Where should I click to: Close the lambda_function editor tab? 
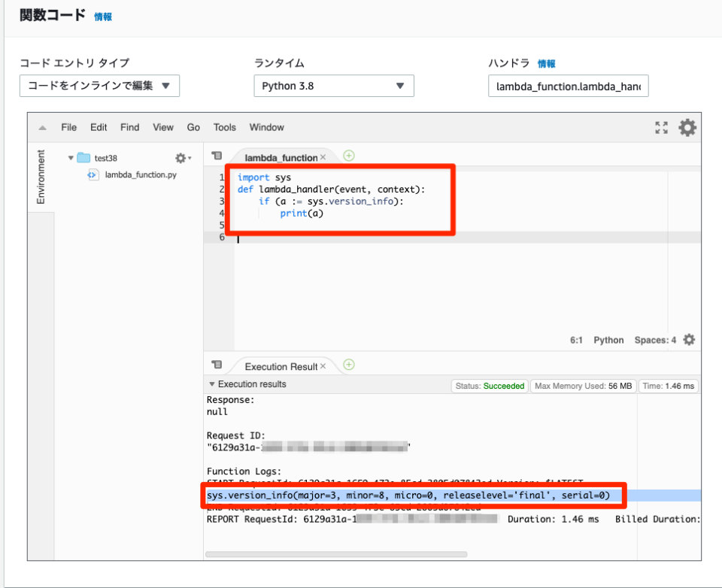pos(323,157)
